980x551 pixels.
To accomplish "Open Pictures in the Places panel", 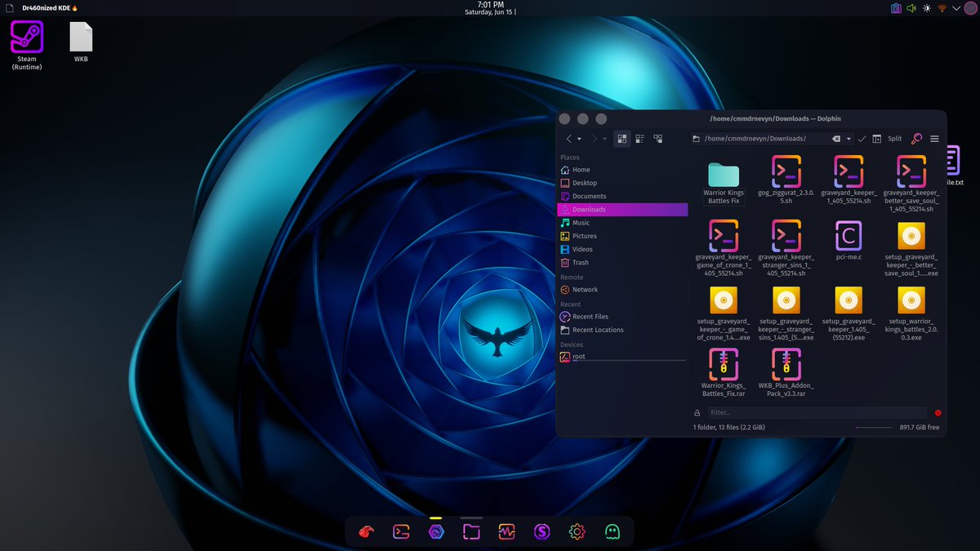I will pyautogui.click(x=622, y=236).
